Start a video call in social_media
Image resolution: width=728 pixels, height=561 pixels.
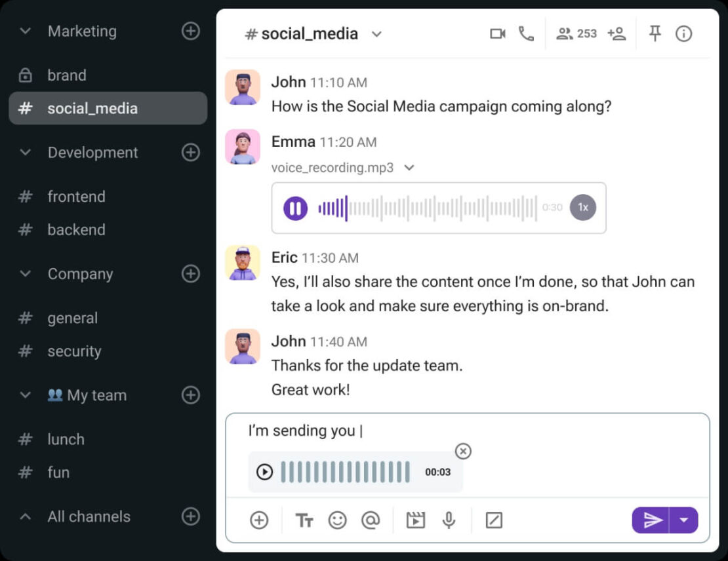[497, 34]
